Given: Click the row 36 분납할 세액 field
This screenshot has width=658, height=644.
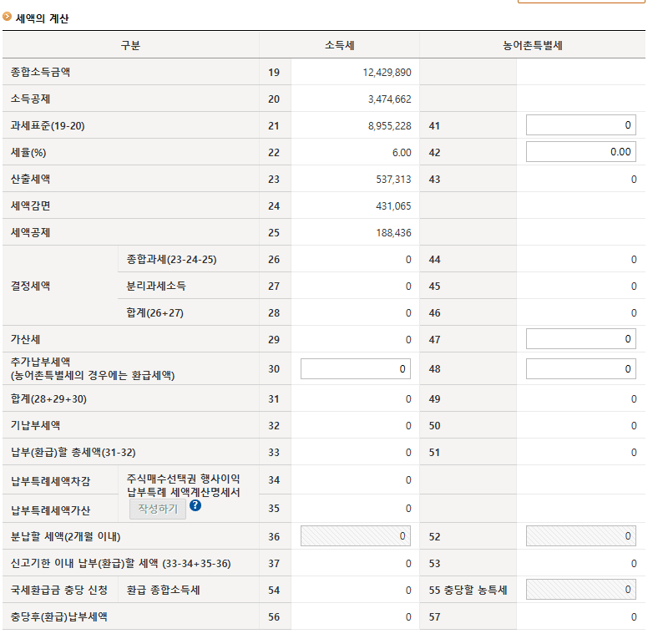Looking at the screenshot, I should click(355, 536).
